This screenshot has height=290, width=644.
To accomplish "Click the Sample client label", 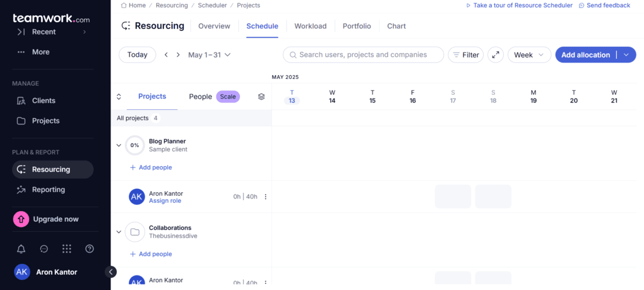I will tap(168, 150).
